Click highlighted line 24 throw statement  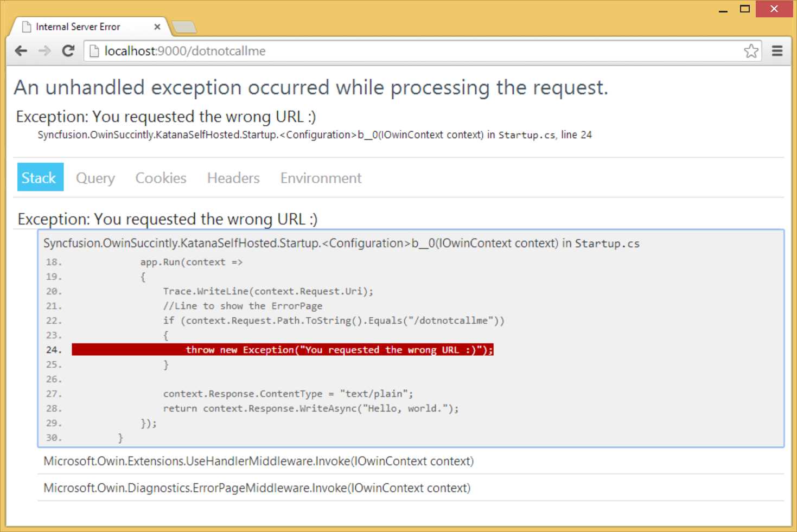click(283, 350)
